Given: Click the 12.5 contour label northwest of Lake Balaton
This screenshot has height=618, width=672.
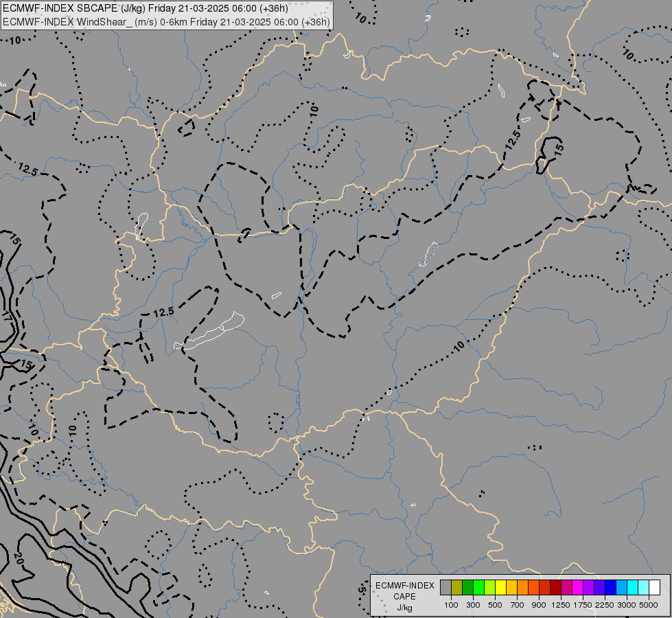Looking at the screenshot, I should (163, 312).
